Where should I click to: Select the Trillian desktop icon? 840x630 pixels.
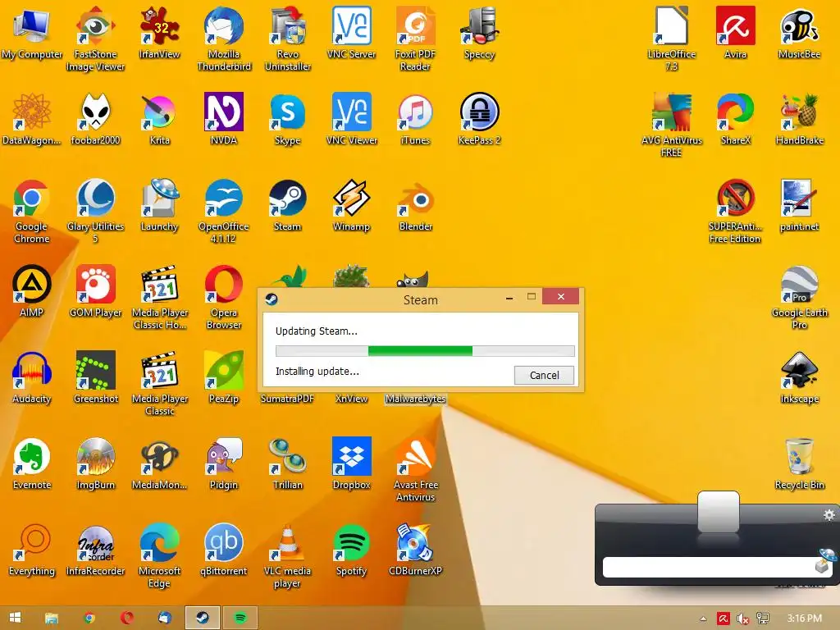click(x=288, y=464)
